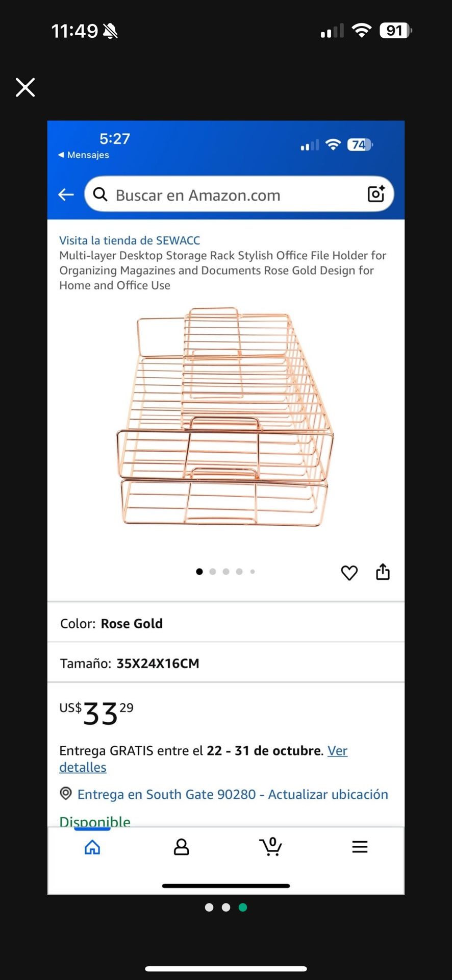Expand the Color Rose Gold option
Image resolution: width=452 pixels, height=980 pixels.
click(225, 623)
